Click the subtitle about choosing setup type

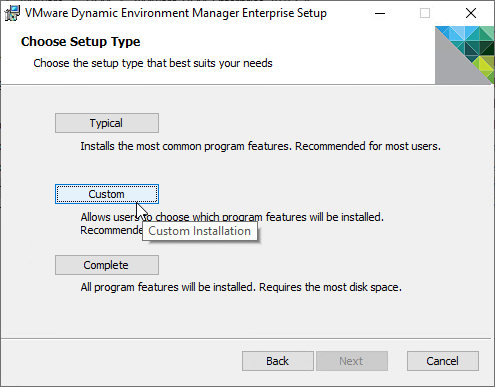point(153,63)
